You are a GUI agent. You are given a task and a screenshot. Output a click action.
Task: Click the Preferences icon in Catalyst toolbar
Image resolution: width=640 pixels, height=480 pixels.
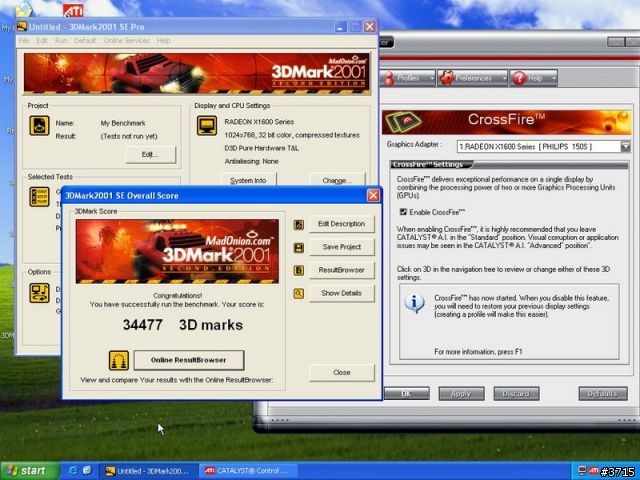pos(447,78)
